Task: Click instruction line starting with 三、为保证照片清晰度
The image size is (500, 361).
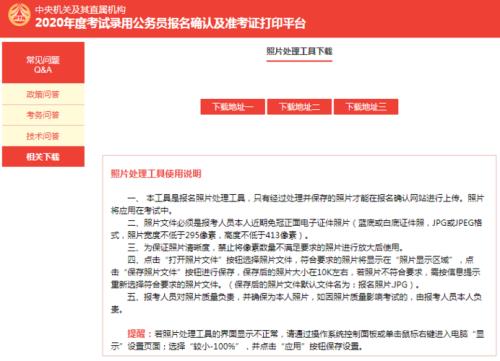Action: point(266,247)
